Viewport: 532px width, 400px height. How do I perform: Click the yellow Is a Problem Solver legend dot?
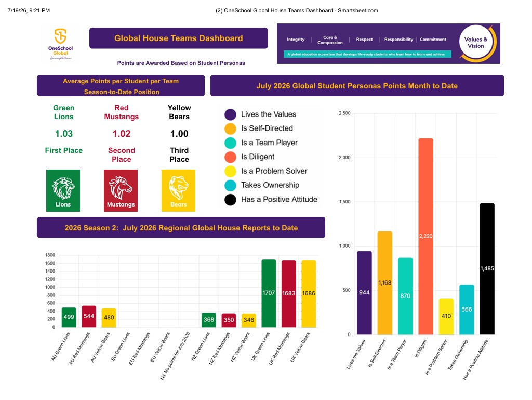tap(230, 171)
